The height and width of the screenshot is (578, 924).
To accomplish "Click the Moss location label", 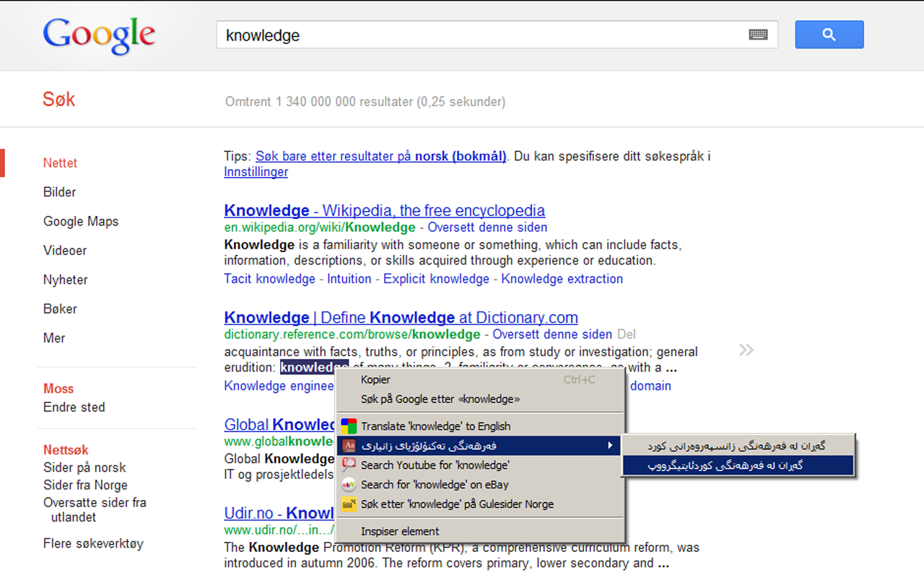I will click(x=58, y=389).
